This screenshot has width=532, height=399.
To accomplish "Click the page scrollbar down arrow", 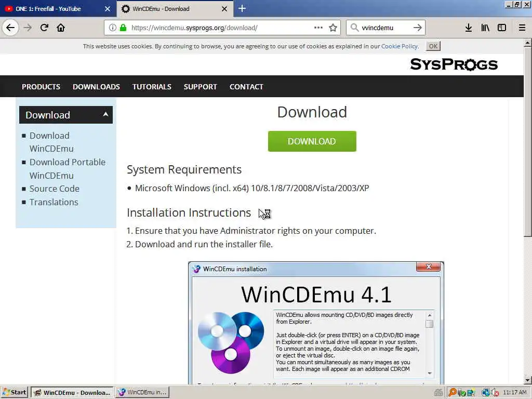I will (527, 380).
